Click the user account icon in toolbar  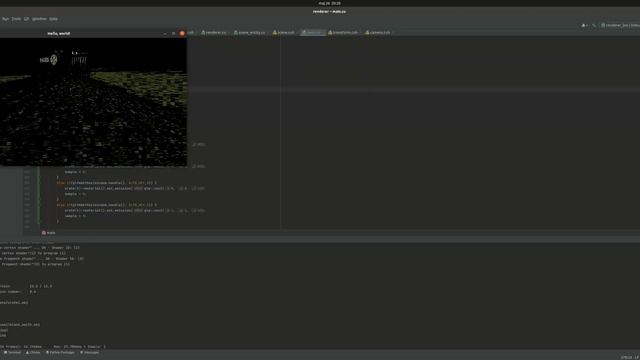[584, 25]
